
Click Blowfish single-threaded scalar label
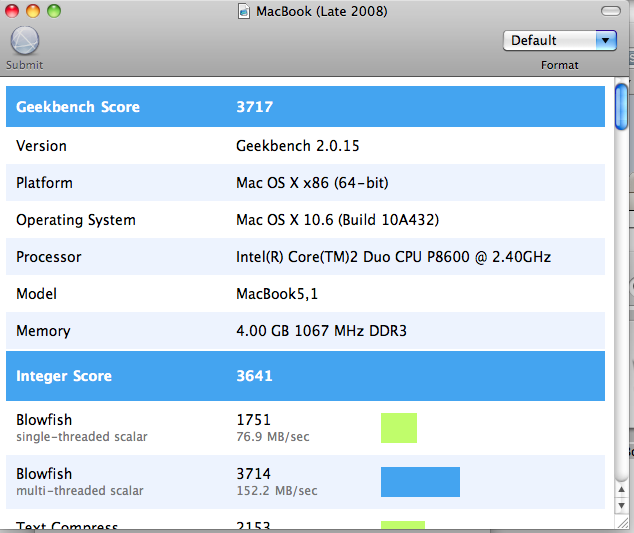click(82, 428)
